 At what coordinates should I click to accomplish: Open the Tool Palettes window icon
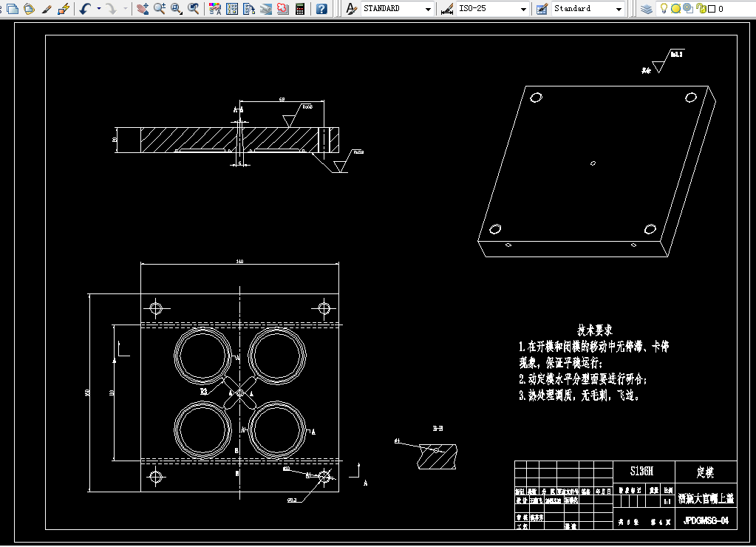[249, 9]
